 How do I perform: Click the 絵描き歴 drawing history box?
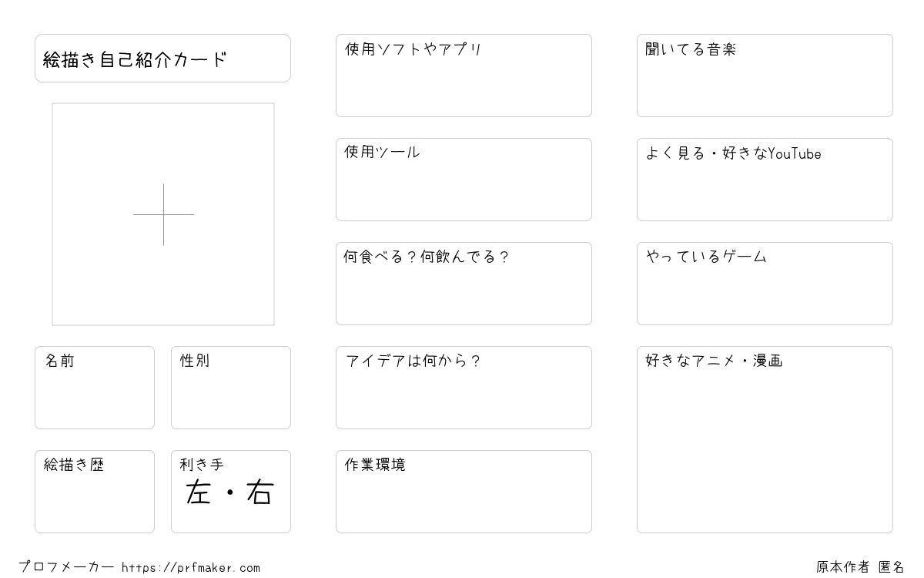(x=95, y=492)
